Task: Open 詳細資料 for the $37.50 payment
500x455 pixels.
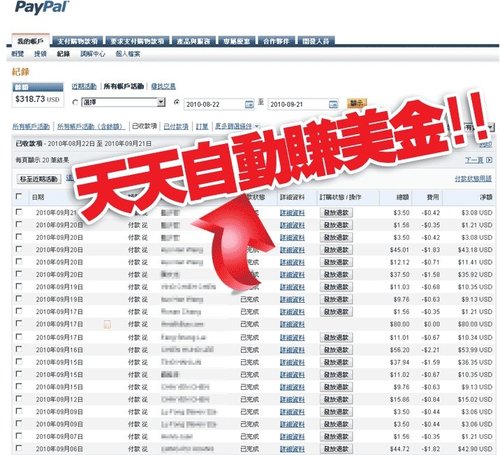Action: click(x=292, y=275)
